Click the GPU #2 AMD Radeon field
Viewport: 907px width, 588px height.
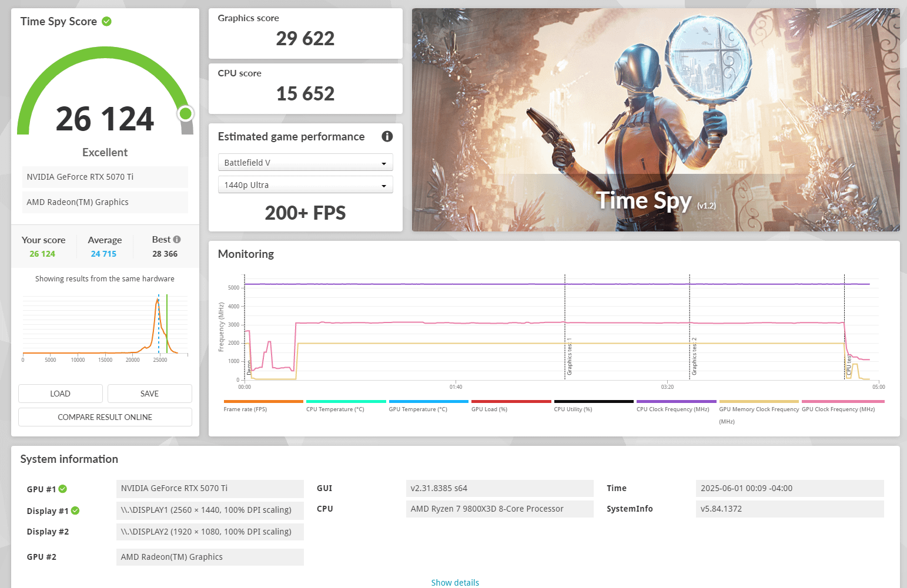210,557
